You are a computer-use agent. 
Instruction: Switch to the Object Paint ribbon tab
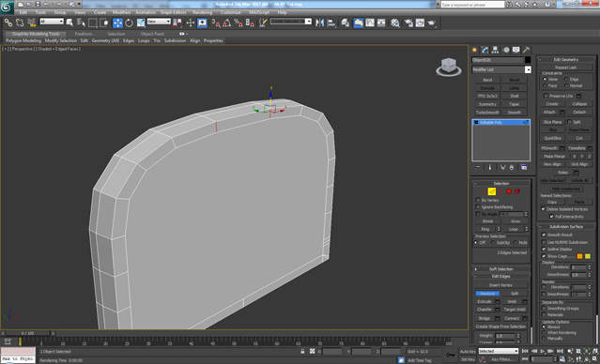coord(152,34)
